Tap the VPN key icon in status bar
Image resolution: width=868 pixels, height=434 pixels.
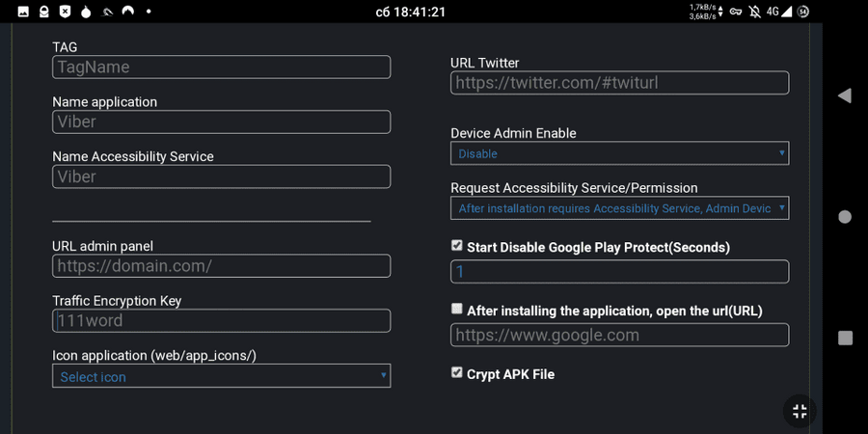point(735,11)
